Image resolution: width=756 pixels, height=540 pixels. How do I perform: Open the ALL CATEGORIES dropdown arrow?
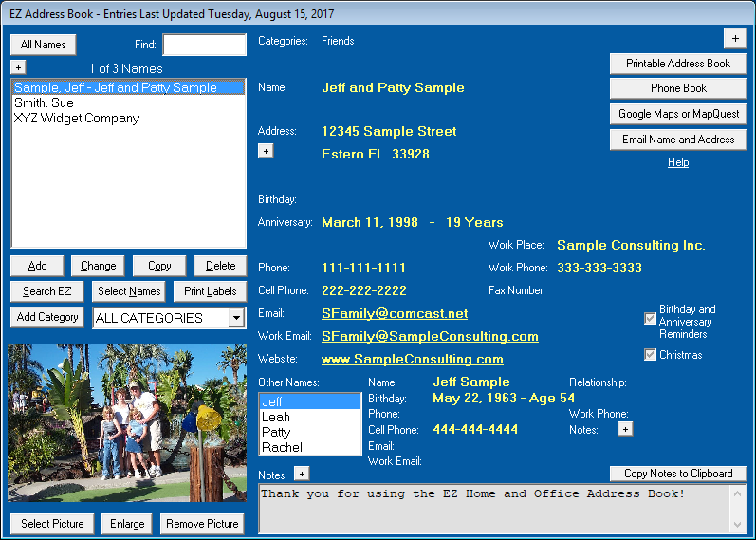[236, 318]
